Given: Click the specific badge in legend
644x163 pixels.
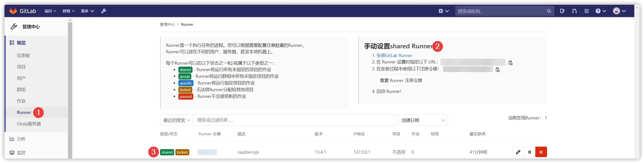Looking at the screenshot, I should (x=186, y=83).
